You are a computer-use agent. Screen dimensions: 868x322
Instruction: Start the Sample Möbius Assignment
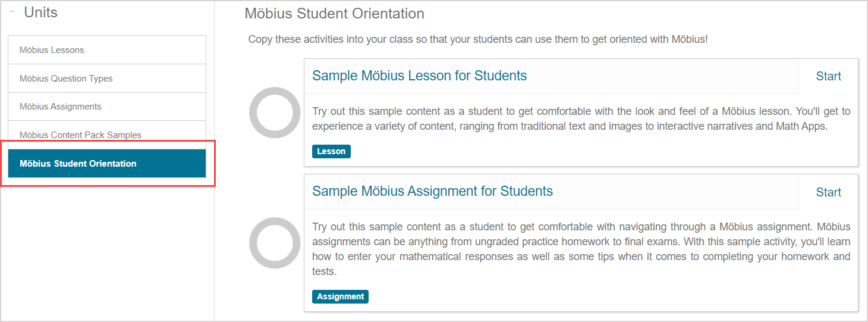tap(828, 192)
